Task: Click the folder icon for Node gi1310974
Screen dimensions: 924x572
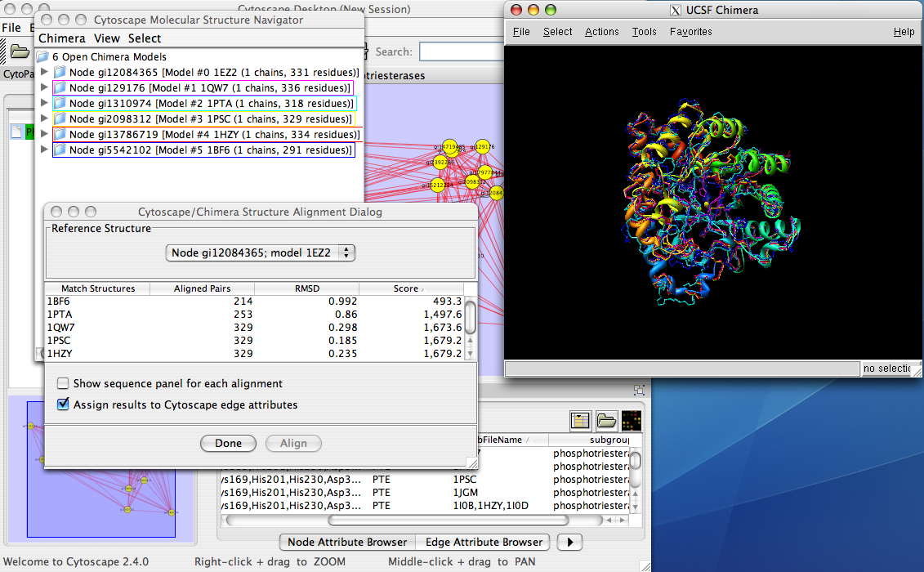Action: coord(60,104)
